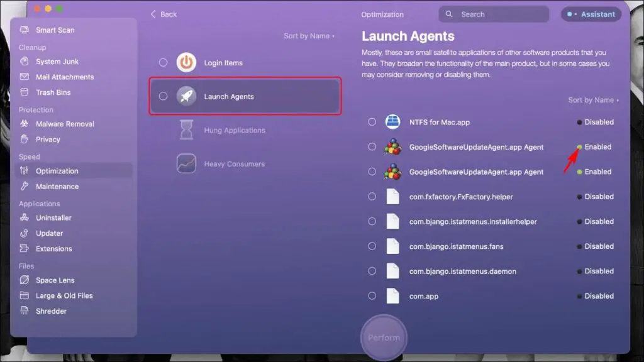Click the first GoogleSoftwareUpdateAgent balls icon
The image size is (644, 362).
pos(392,147)
